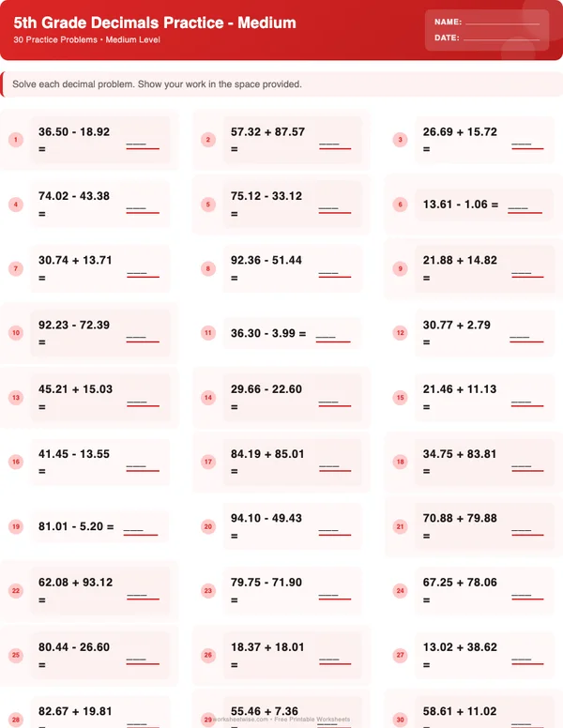Click the problem 67.25 + 78.06 card
This screenshot has width=563, height=728.
coord(473,590)
